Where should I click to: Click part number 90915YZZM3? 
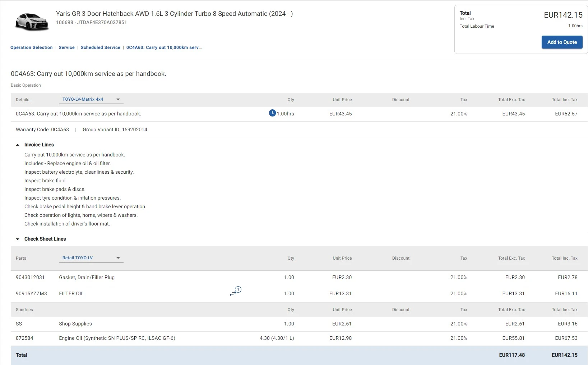point(31,293)
